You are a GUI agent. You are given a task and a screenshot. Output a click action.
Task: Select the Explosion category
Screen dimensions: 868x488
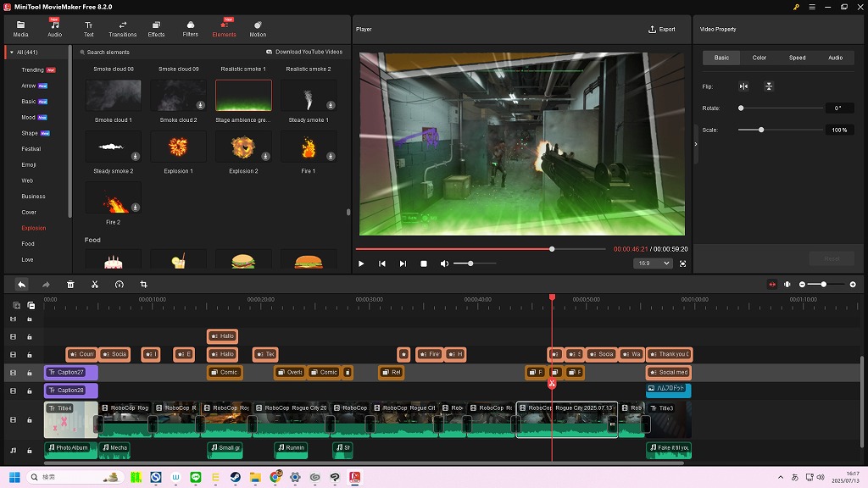point(34,228)
